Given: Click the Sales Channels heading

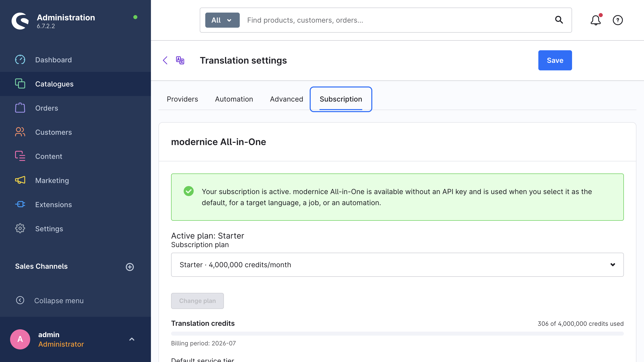Looking at the screenshot, I should pos(41,266).
